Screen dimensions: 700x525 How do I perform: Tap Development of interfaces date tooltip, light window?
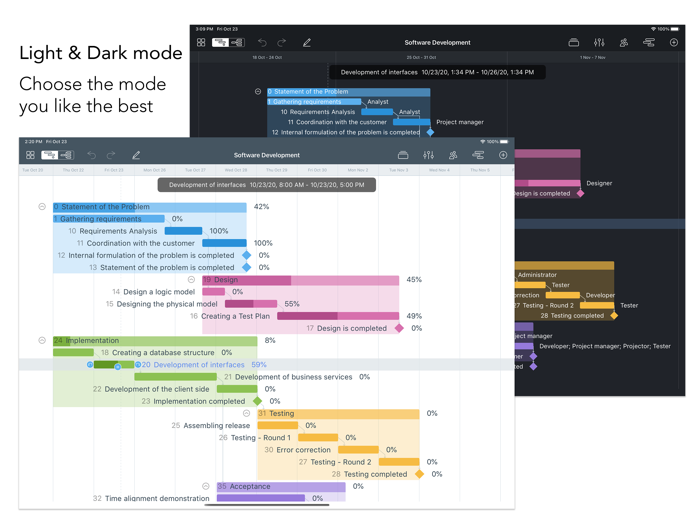click(267, 185)
